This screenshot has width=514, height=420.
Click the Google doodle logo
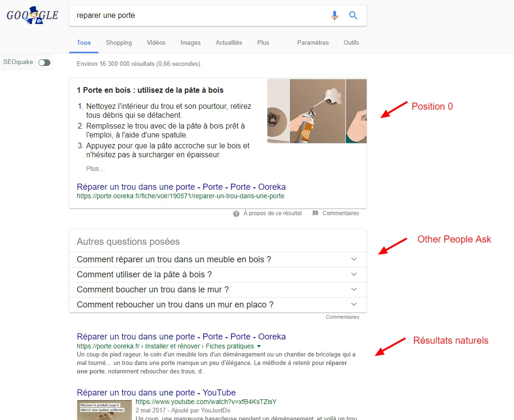[32, 15]
